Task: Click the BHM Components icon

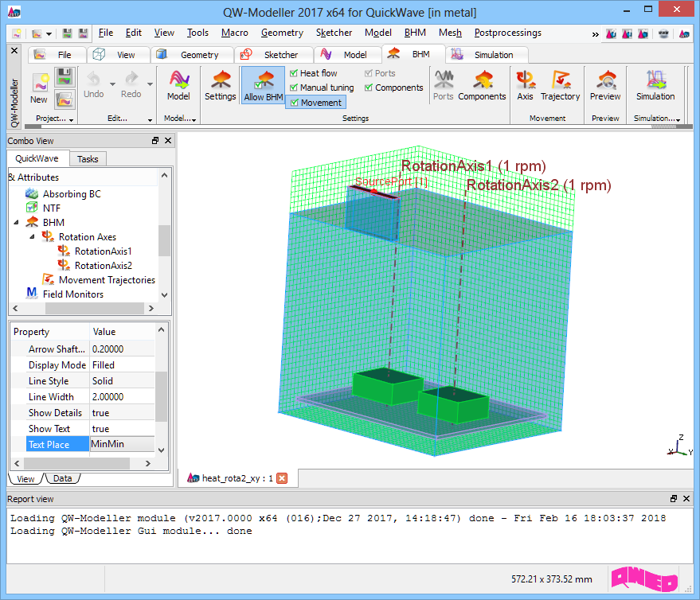Action: point(482,86)
